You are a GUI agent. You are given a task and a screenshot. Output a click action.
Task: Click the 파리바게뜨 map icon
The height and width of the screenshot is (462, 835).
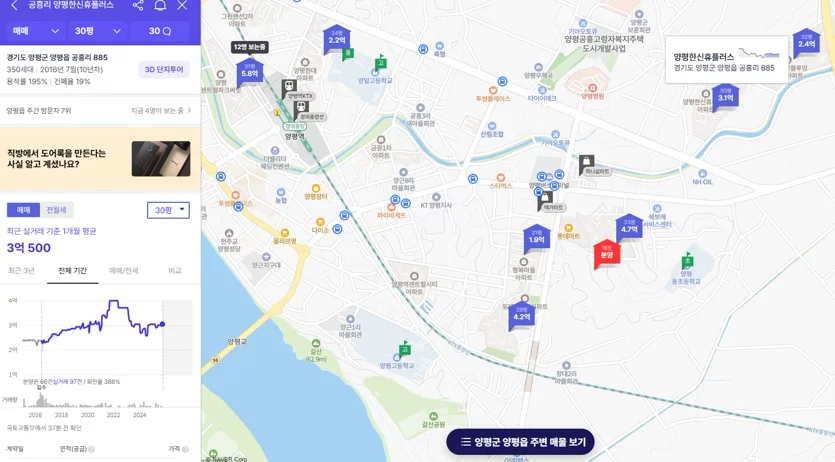coord(391,207)
